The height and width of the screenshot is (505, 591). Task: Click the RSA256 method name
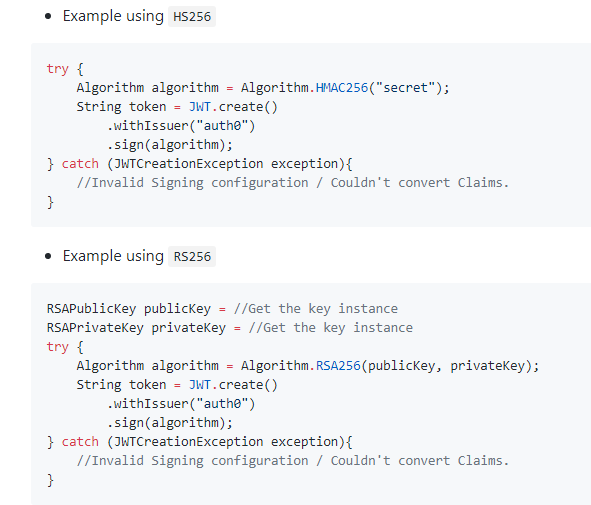[338, 366]
